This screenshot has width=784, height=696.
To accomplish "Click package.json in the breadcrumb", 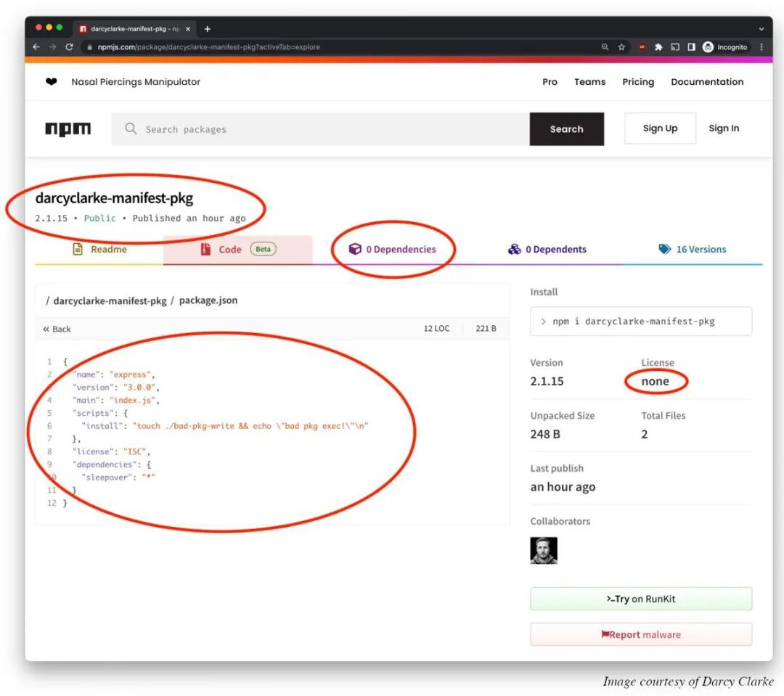I will click(x=208, y=300).
